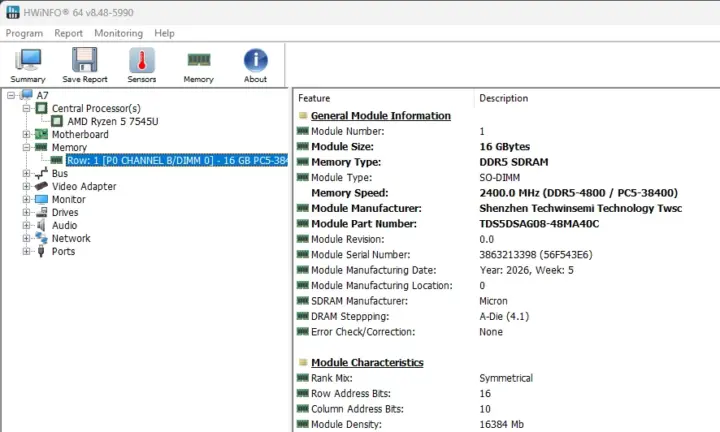The width and height of the screenshot is (720, 432).
Task: Open the Monitoring menu
Action: (x=118, y=33)
